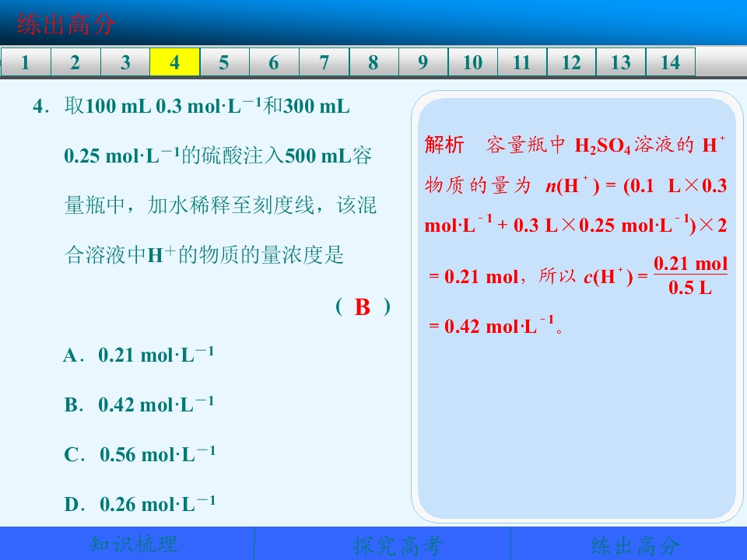
Task: Open question 3 tab
Action: [x=125, y=62]
